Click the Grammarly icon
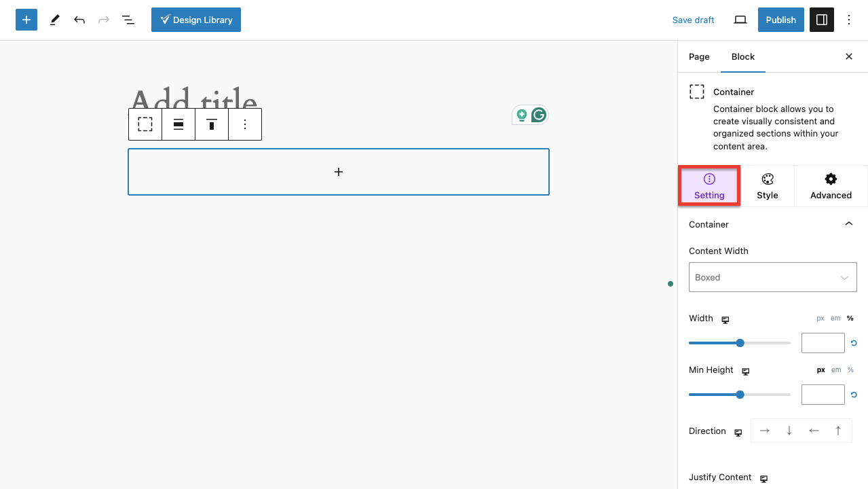This screenshot has height=489, width=868. pyautogui.click(x=539, y=115)
